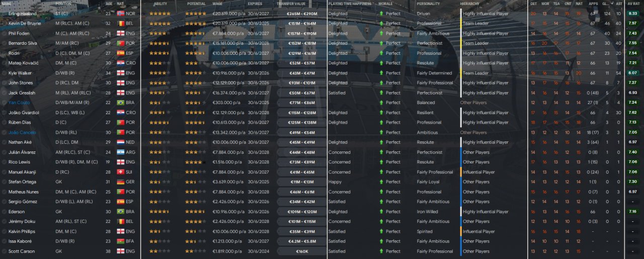Click Scott Carson's 30/6/2024 contract expiry
Image resolution: width=644 pixels, height=259 pixels.
pos(258,251)
